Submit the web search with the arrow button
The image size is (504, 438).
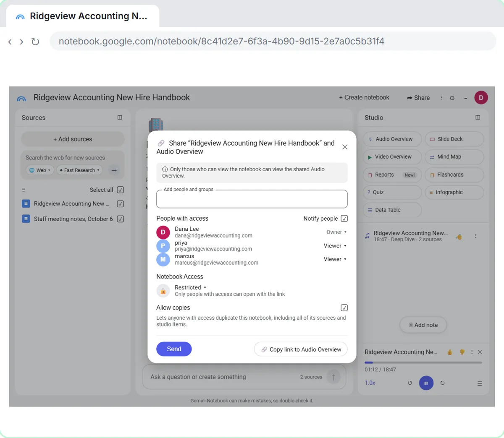(x=114, y=170)
